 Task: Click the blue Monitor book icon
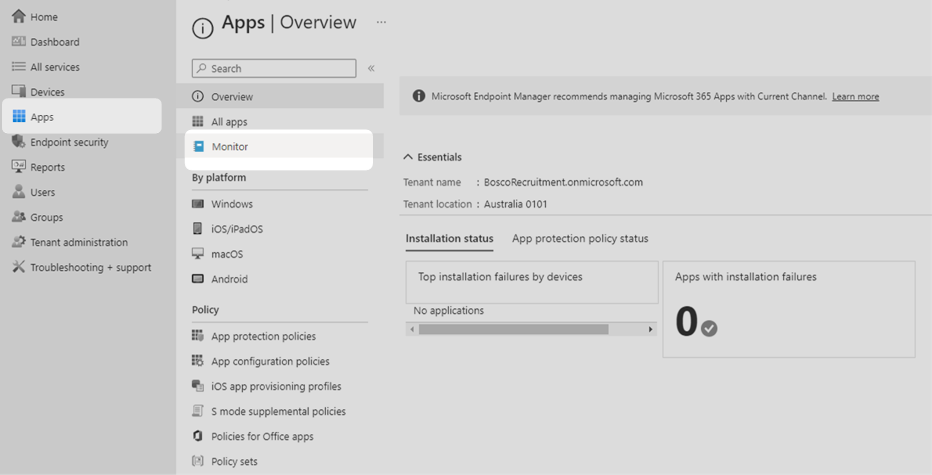click(199, 146)
